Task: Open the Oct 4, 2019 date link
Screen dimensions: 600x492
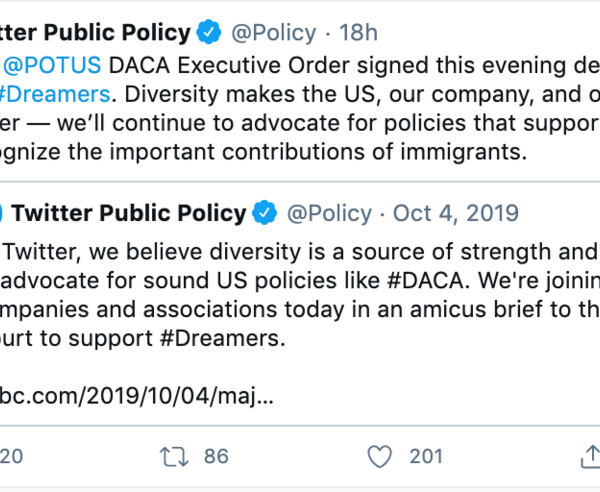Action: (x=456, y=213)
